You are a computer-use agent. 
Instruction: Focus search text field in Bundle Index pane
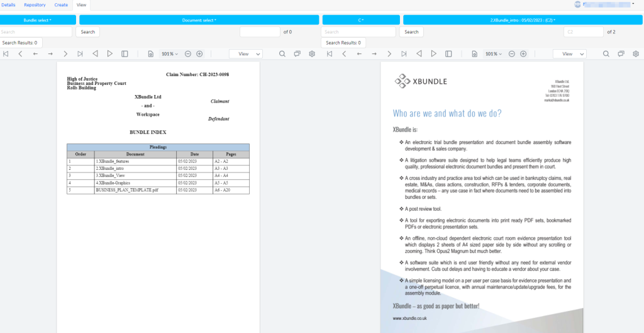[36, 31]
